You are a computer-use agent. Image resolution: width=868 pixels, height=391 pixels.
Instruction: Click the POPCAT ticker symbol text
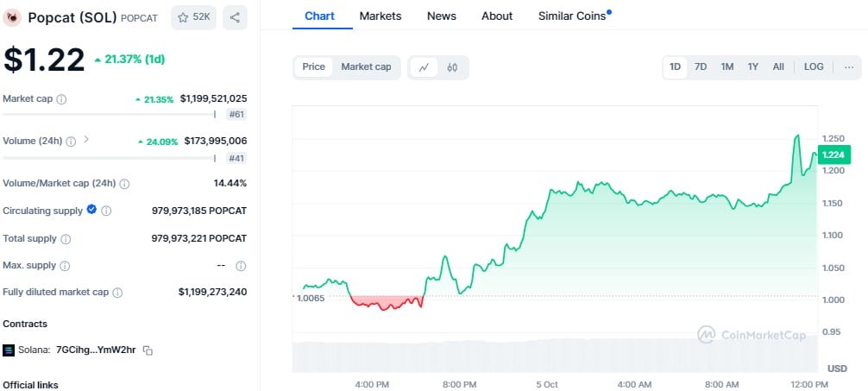tap(139, 18)
